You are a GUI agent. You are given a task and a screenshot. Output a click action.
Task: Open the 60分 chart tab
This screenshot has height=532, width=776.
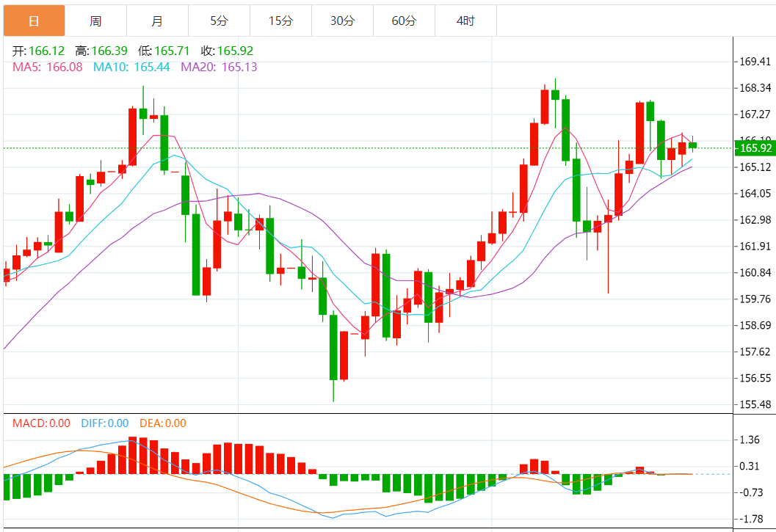coord(404,21)
